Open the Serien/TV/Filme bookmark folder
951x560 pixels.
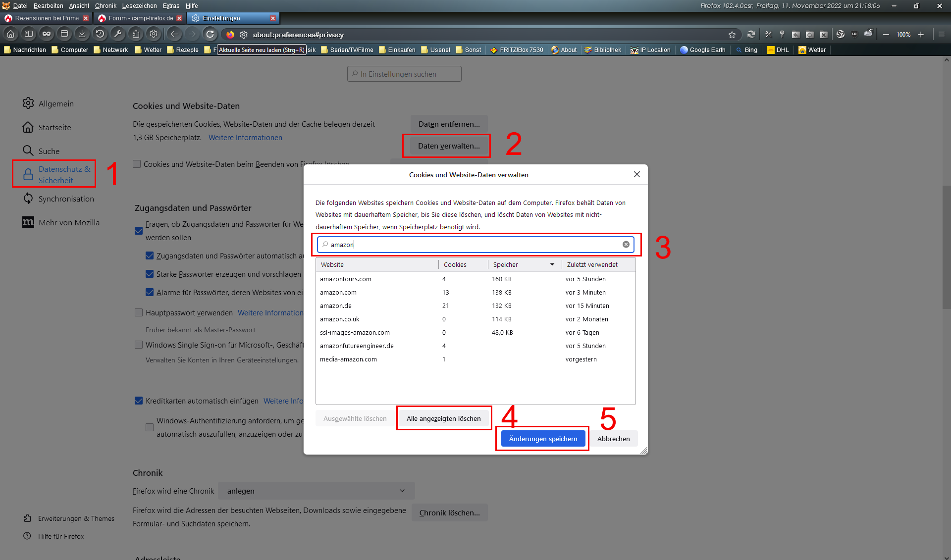(347, 50)
